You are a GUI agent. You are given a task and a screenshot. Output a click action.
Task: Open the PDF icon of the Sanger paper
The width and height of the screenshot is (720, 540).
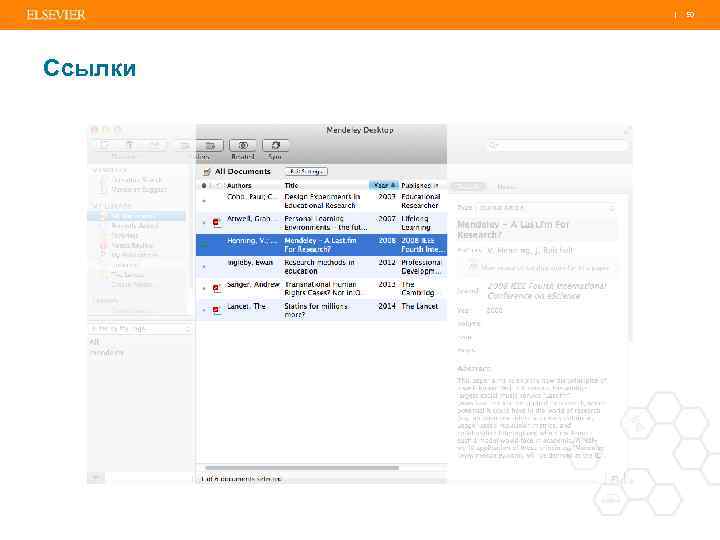216,288
